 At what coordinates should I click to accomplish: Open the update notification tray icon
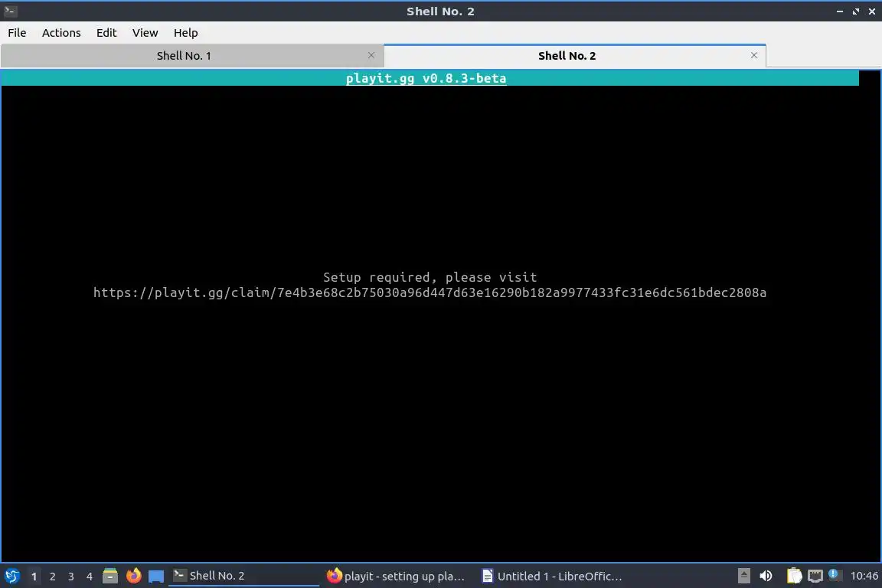click(x=835, y=574)
